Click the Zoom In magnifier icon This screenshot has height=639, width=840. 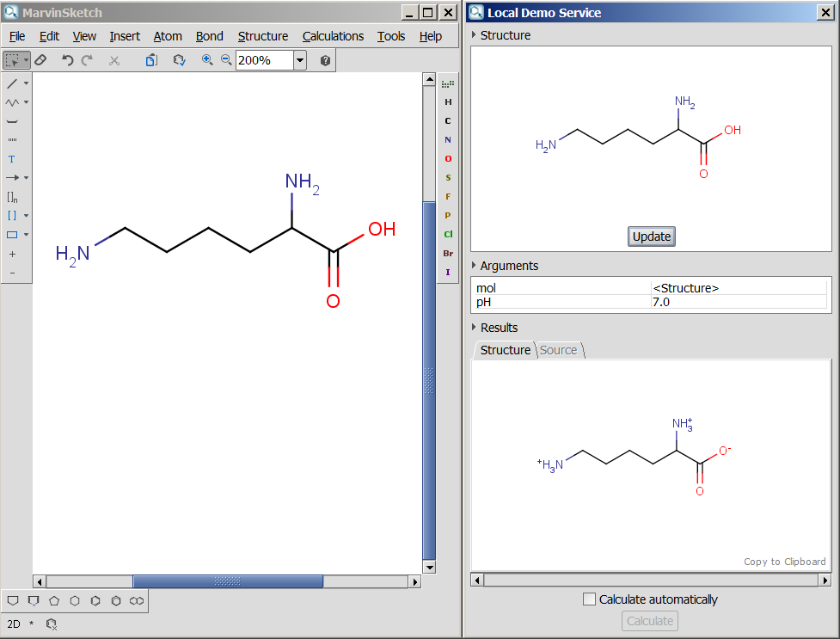click(206, 60)
